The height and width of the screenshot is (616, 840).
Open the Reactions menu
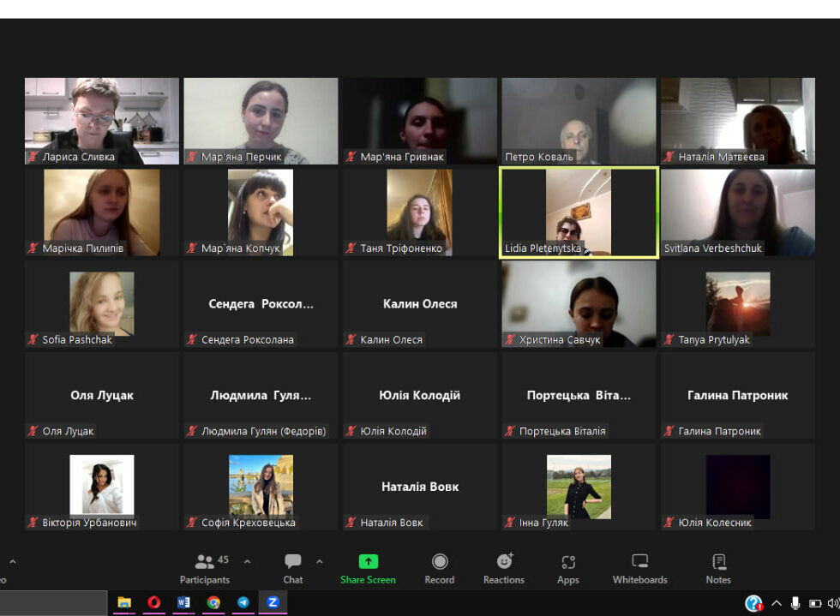[x=504, y=569]
